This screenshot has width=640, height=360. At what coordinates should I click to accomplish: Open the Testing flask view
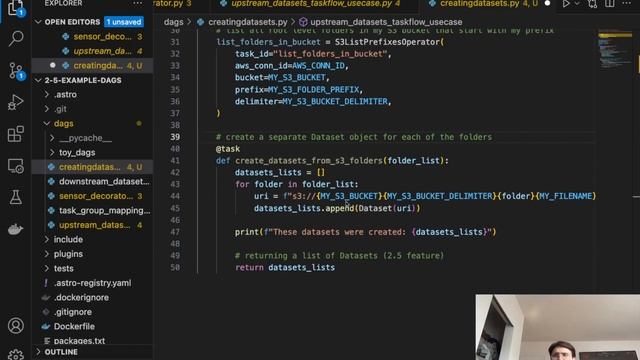click(x=16, y=198)
